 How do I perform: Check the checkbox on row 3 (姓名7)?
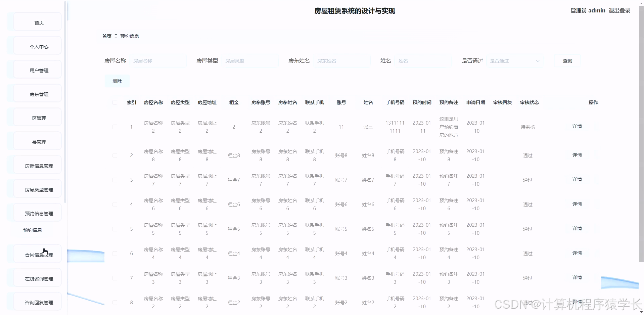point(114,180)
